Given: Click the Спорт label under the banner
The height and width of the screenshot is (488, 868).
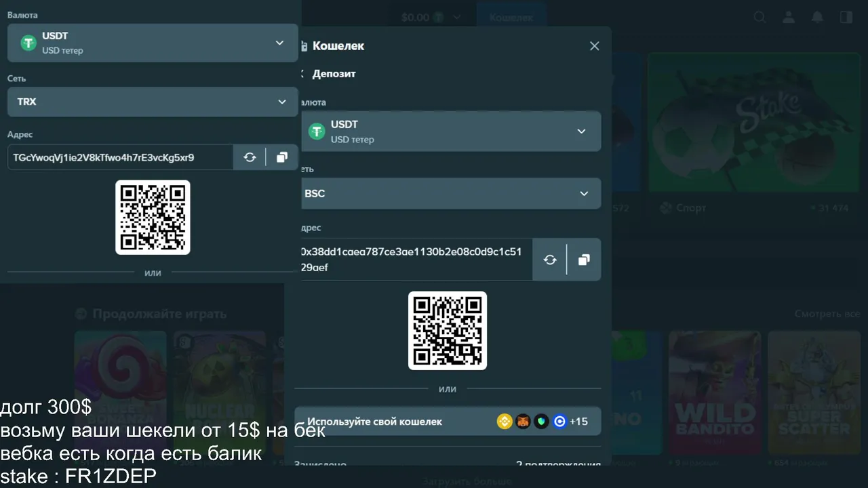Looking at the screenshot, I should point(691,208).
